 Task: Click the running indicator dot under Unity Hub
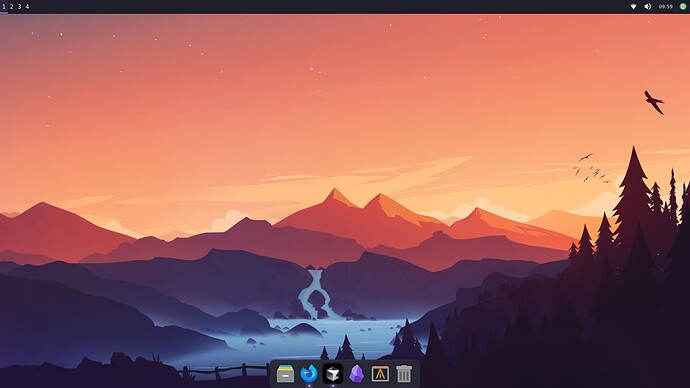point(333,386)
